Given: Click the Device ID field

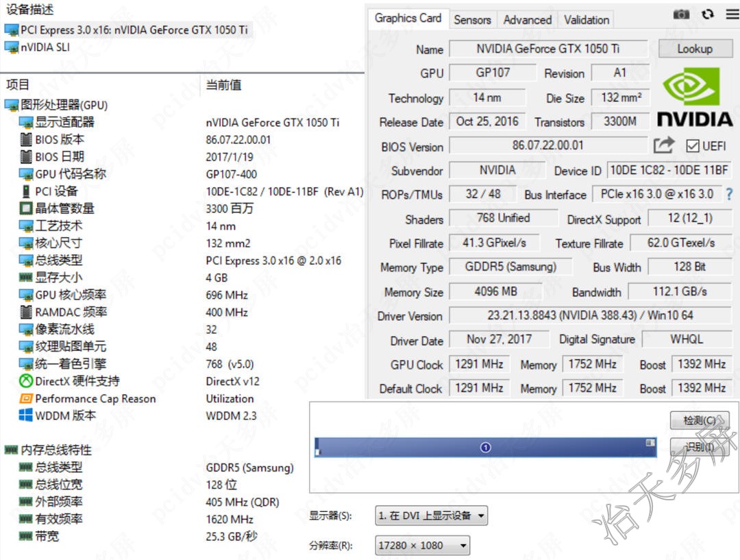Looking at the screenshot, I should tap(669, 170).
